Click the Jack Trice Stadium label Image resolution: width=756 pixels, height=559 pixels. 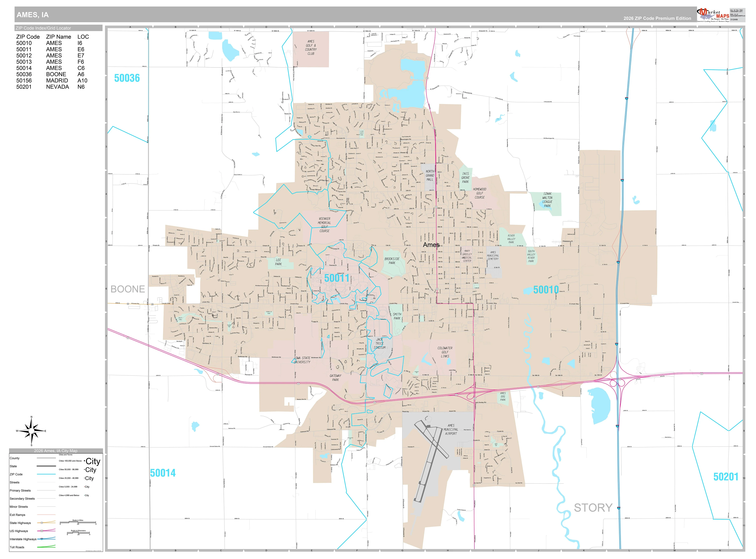click(x=379, y=343)
